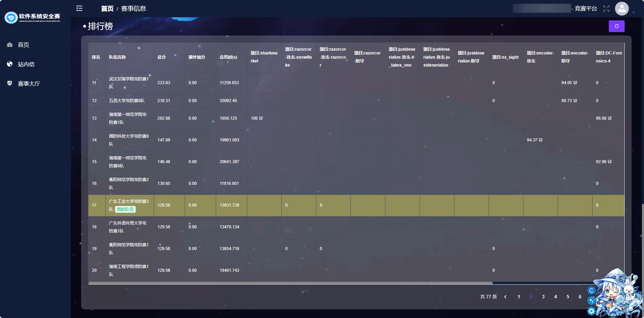
Task: Click mascot widget refresh flower icon
Action: point(592,290)
